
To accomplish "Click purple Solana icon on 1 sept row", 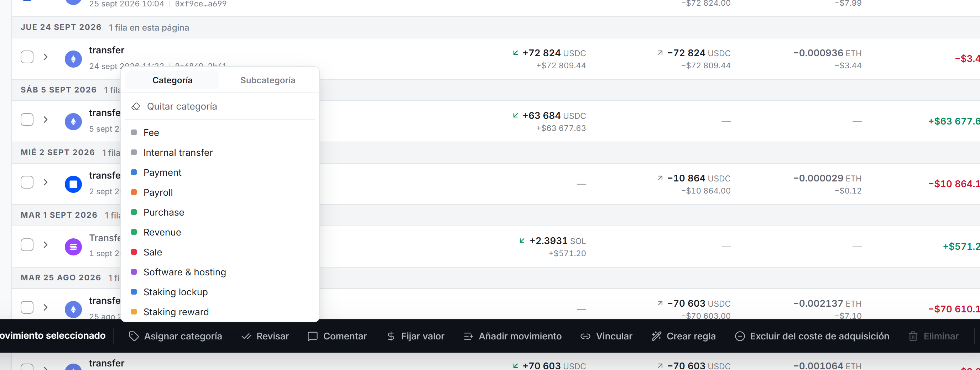I will (x=73, y=247).
